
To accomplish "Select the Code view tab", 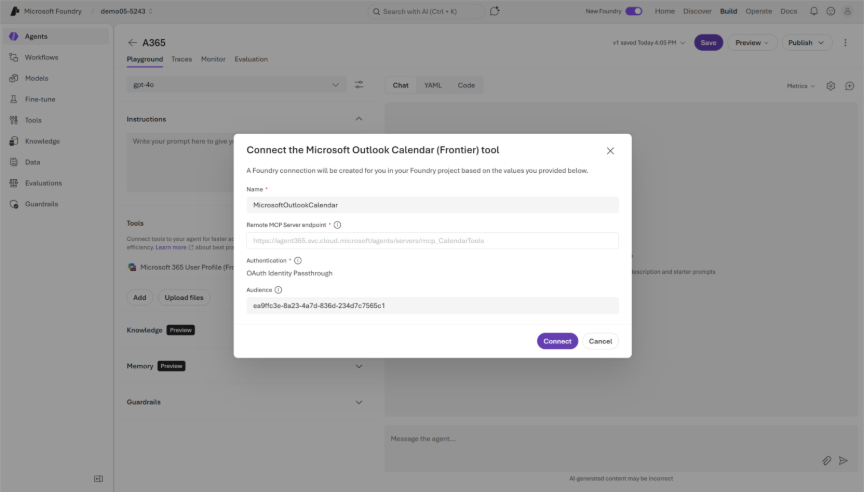I will pyautogui.click(x=466, y=85).
